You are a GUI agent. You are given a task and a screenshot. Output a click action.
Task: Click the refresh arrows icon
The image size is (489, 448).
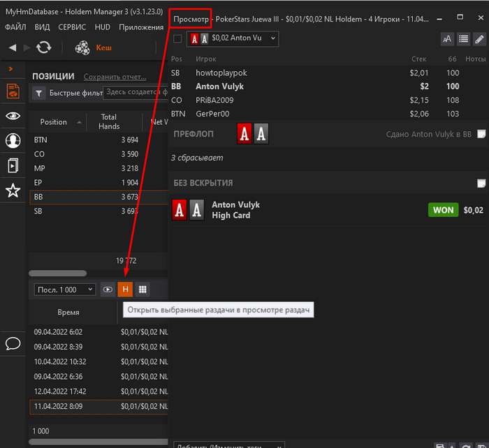43,47
